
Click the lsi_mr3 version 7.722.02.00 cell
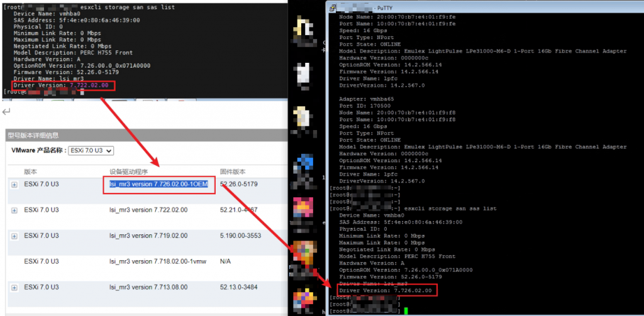tap(148, 210)
